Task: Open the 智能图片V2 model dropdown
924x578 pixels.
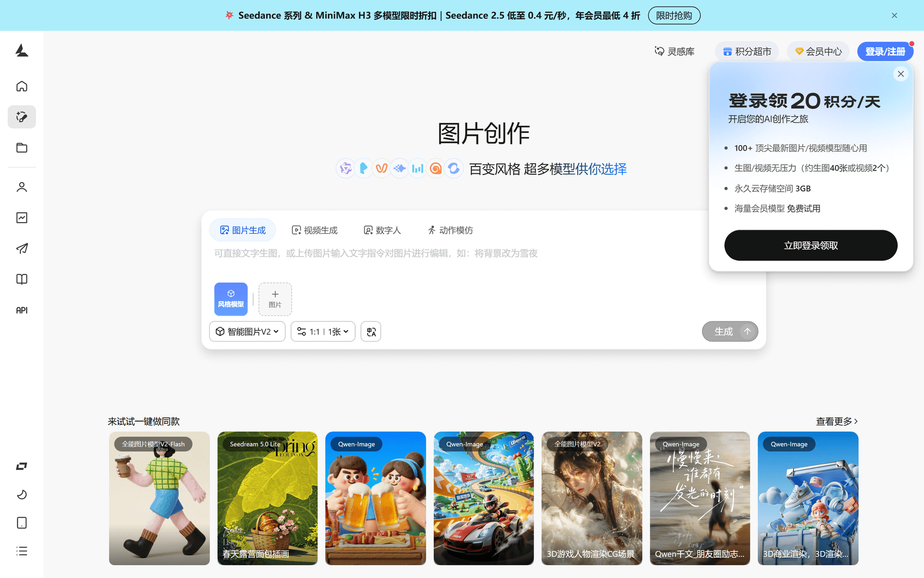Action: [x=247, y=331]
